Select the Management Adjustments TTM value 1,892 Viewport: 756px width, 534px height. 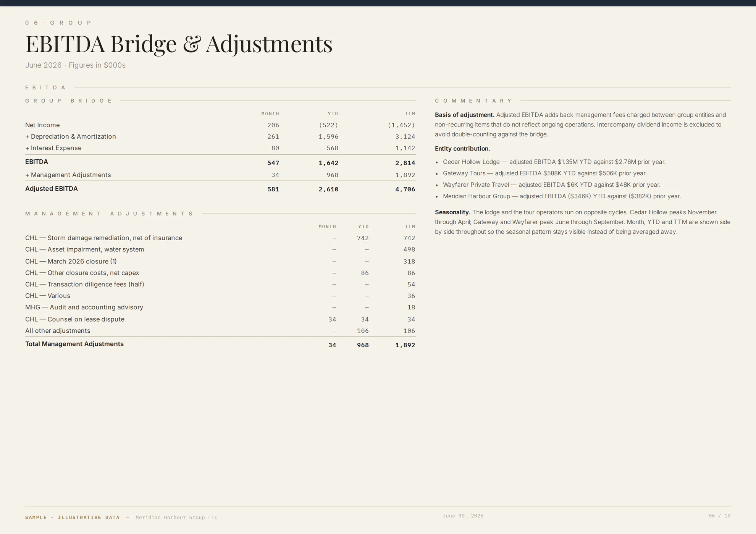pos(405,175)
